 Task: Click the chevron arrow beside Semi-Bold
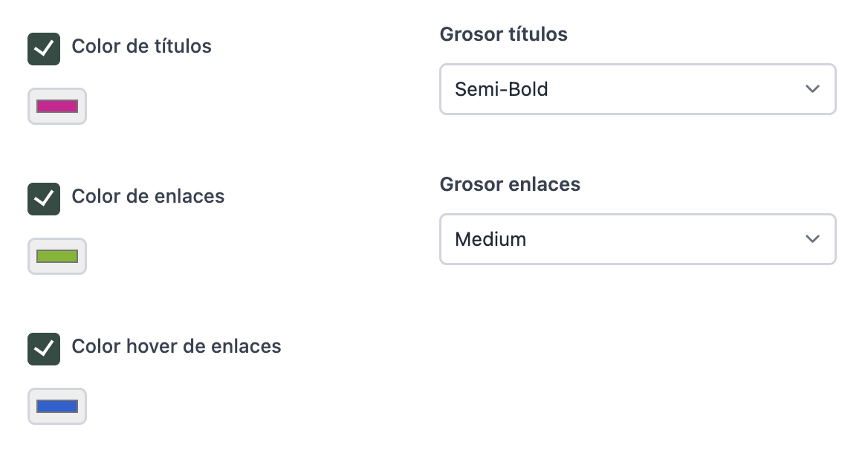(x=812, y=89)
